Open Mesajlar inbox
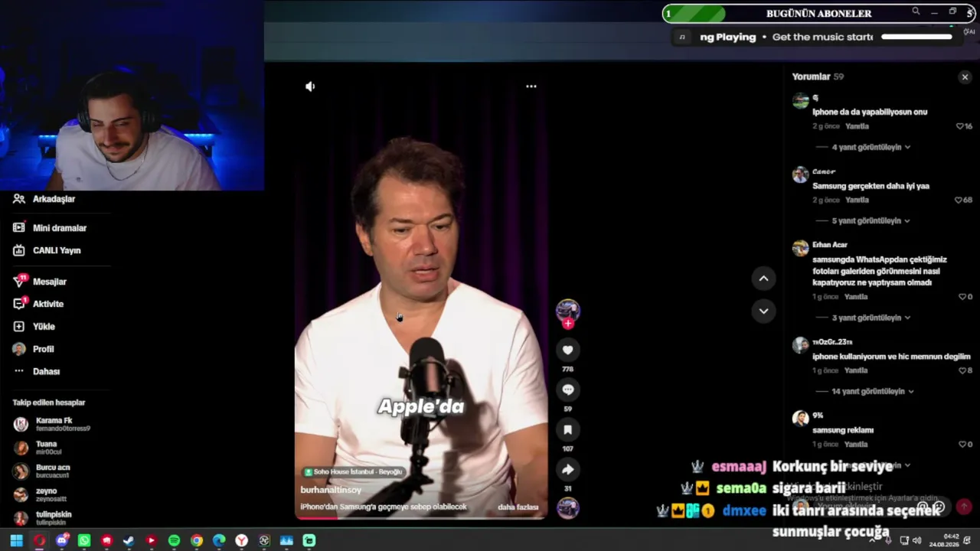 point(40,282)
